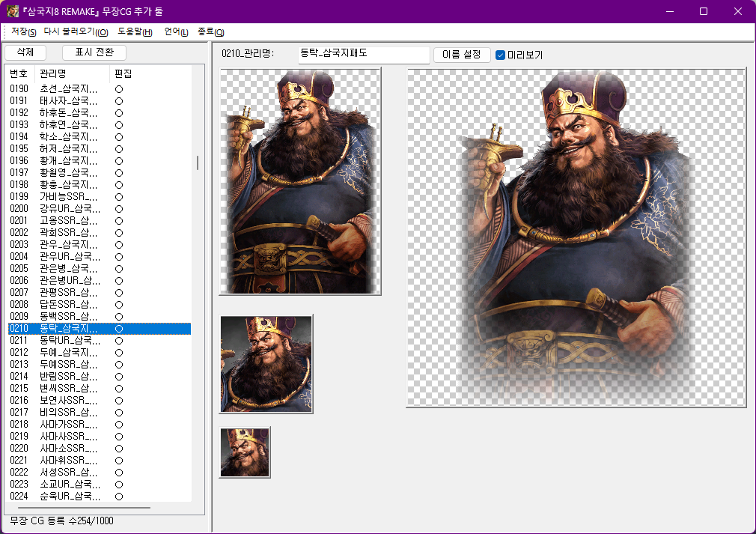Select the tall Dong Zhuo portrait thumbnail

pyautogui.click(x=300, y=181)
